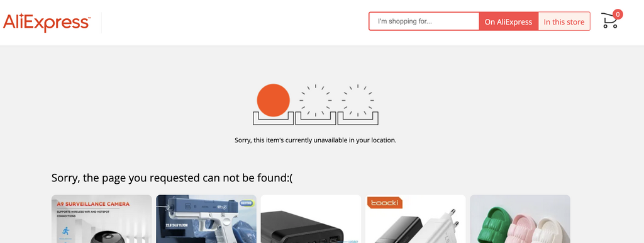Open the blue water gun product

[206, 219]
